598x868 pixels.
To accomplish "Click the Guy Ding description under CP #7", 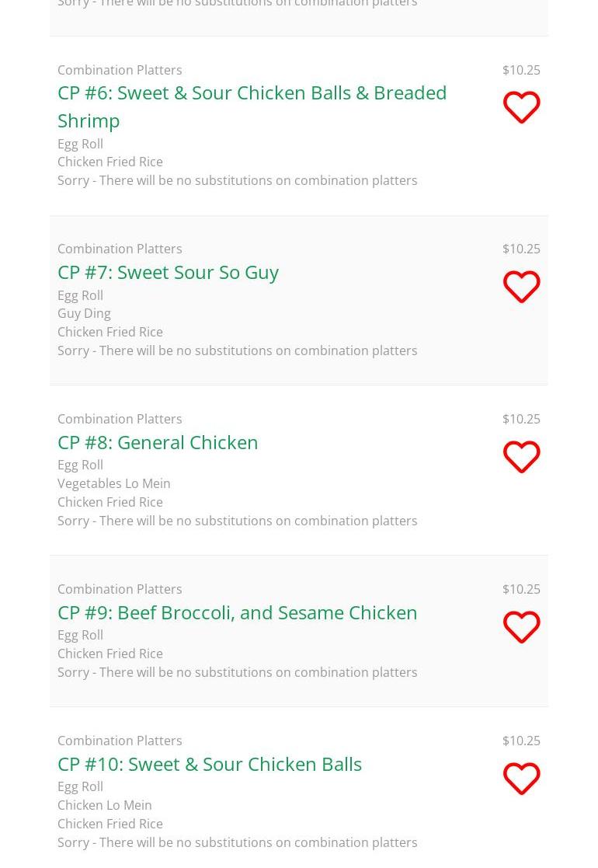I will (x=84, y=313).
